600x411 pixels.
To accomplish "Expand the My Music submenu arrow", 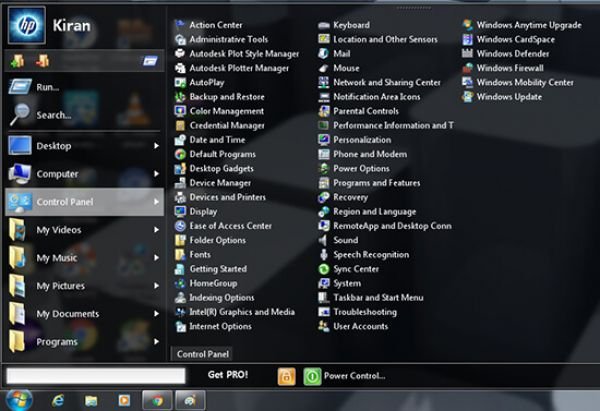I will click(156, 258).
